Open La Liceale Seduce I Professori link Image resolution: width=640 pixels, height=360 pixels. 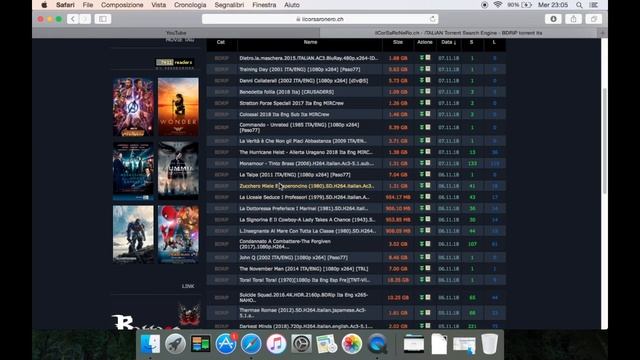304,197
